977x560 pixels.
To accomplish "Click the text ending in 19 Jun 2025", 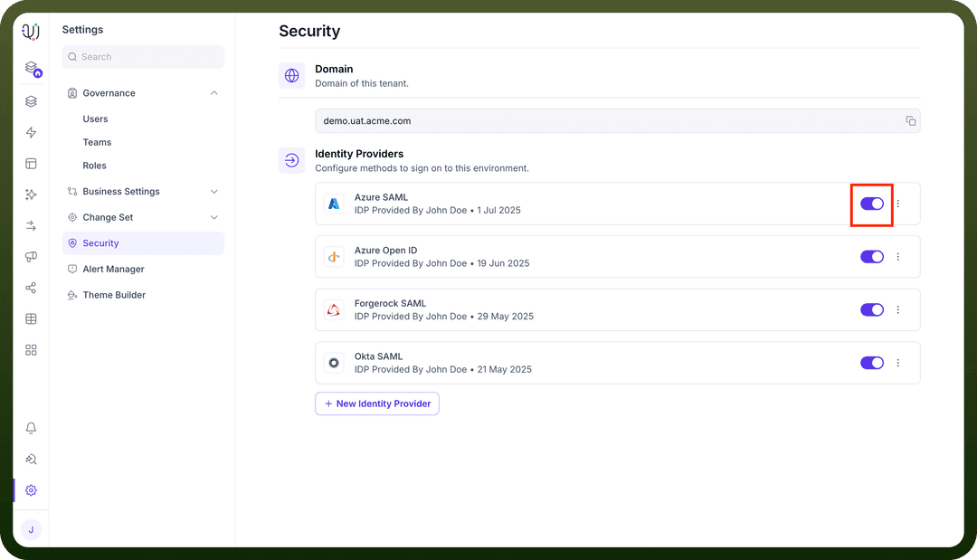I will tap(441, 263).
